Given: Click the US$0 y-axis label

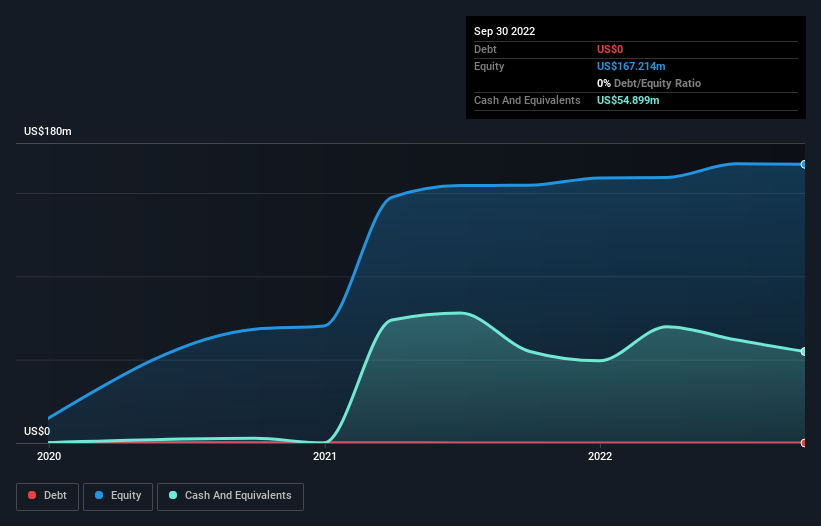Looking at the screenshot, I should pyautogui.click(x=37, y=431).
